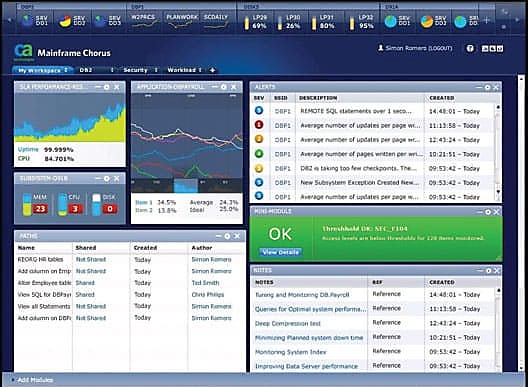Switch to the Security tab
Viewport: 528px width, 387px height.
pyautogui.click(x=135, y=70)
